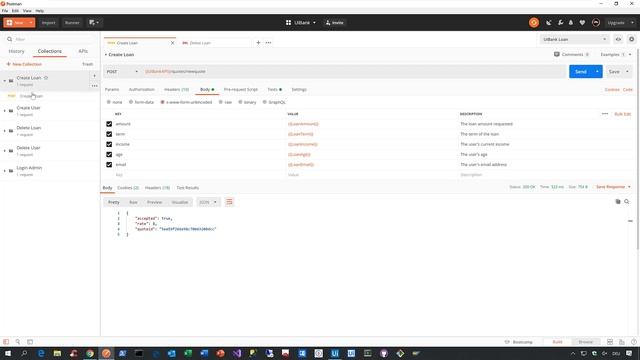Open the capture requests satellite icon

(549, 23)
